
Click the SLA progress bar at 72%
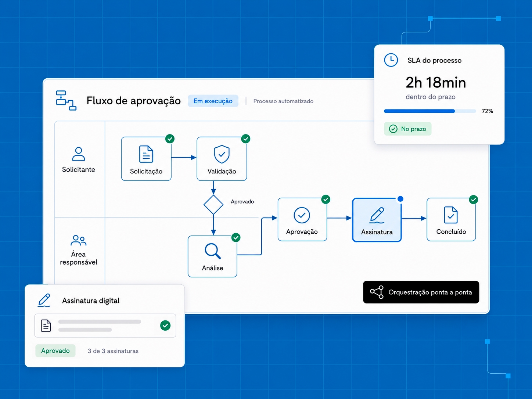coord(430,111)
